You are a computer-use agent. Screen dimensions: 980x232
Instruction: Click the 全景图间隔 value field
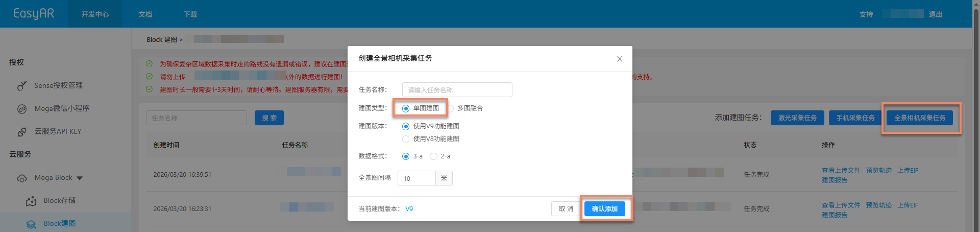pyautogui.click(x=416, y=178)
